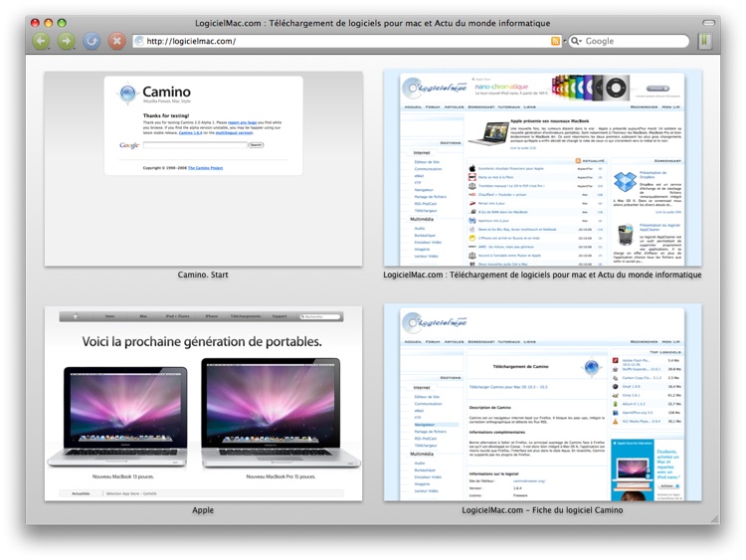Click the window resize grip corner
This screenshot has height=560, width=746.
click(714, 519)
